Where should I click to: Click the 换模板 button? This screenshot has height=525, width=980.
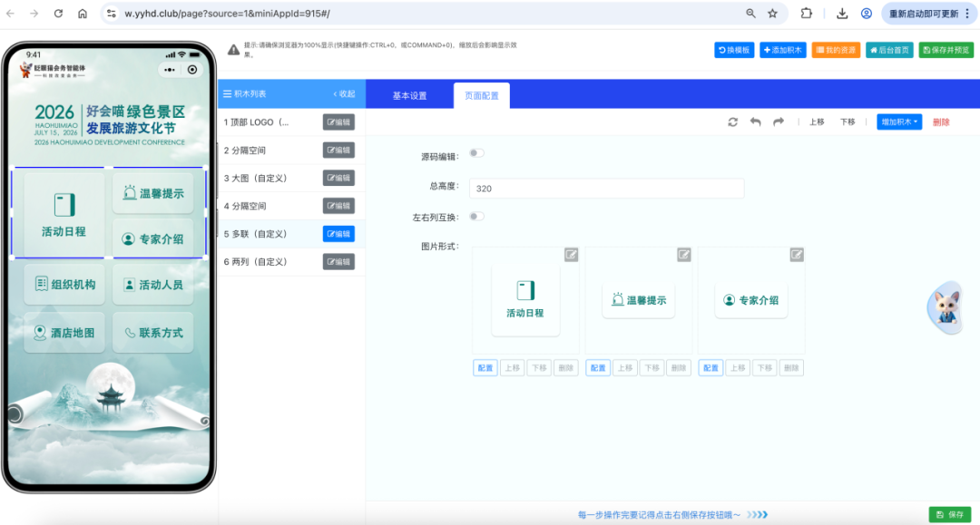coord(734,51)
